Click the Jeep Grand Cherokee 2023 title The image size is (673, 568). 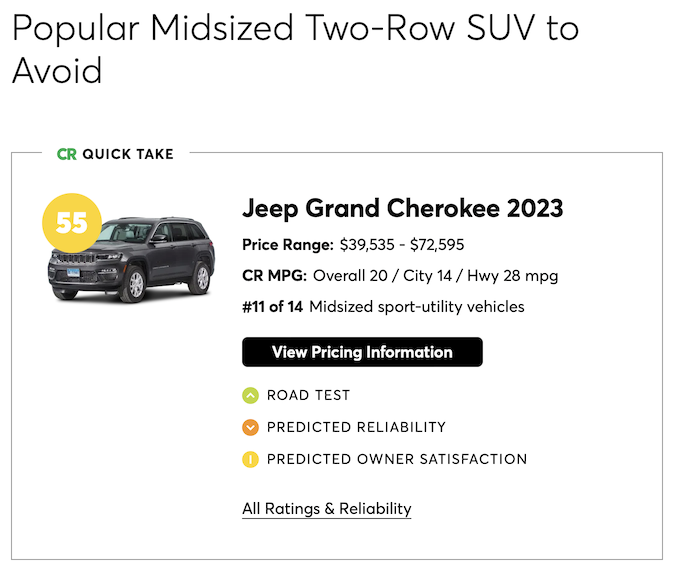[x=402, y=209]
